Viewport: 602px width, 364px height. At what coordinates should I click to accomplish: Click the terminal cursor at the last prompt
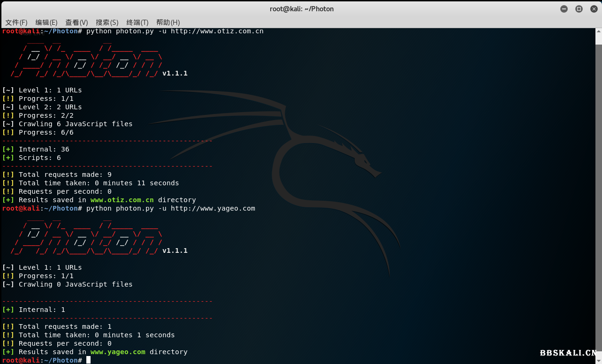(88, 360)
